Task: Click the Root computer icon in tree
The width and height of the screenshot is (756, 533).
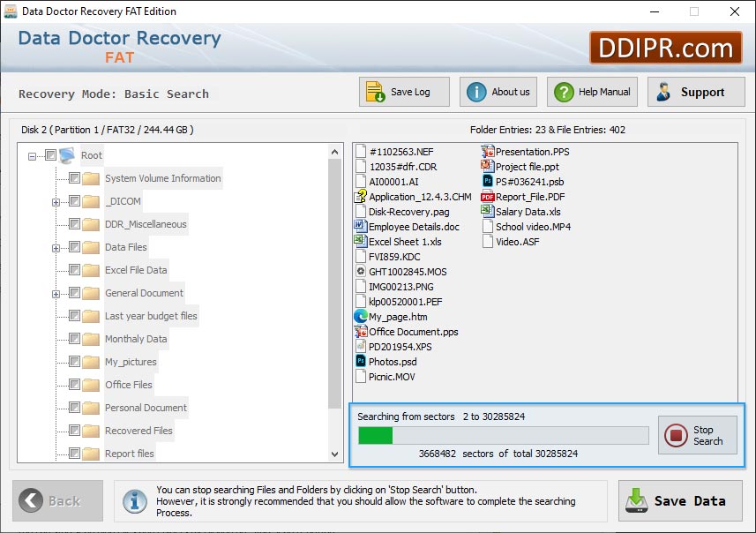Action: point(67,155)
